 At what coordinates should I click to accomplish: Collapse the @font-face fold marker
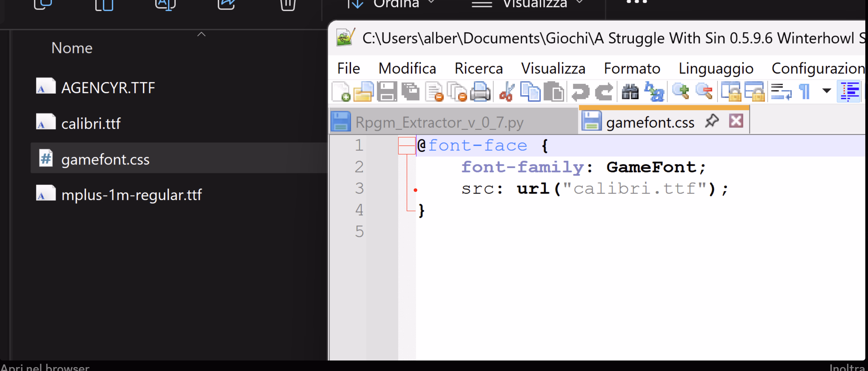(x=407, y=146)
